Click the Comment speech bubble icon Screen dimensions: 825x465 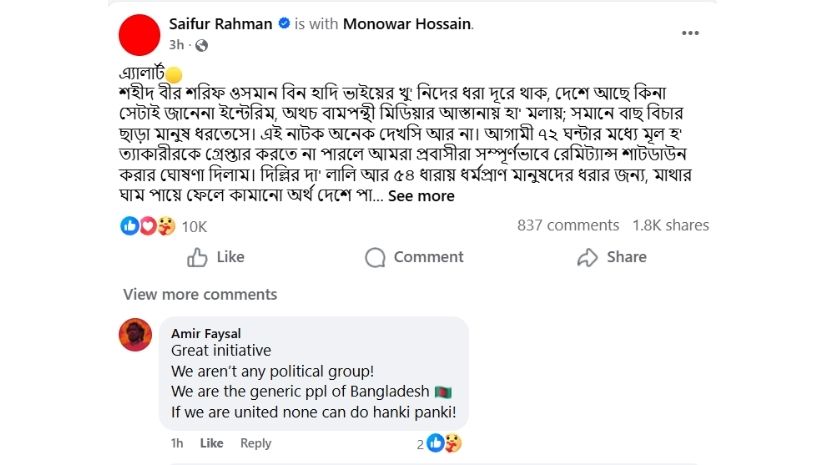(x=375, y=257)
